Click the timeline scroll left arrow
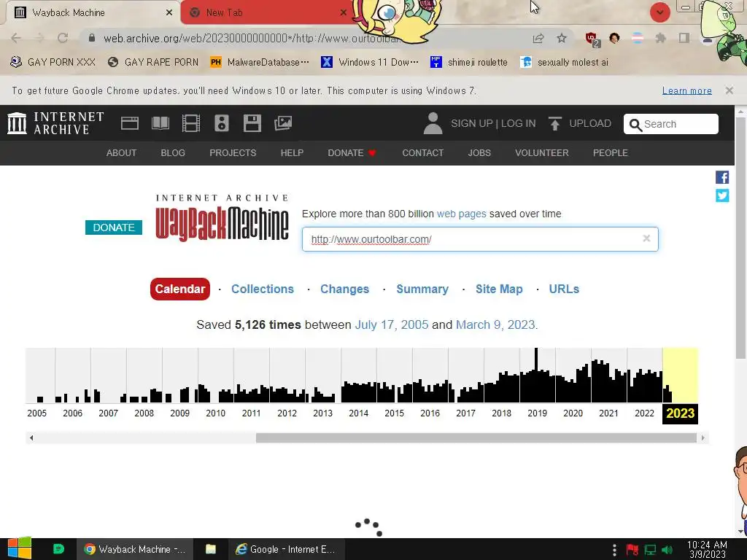747x560 pixels. [31, 437]
